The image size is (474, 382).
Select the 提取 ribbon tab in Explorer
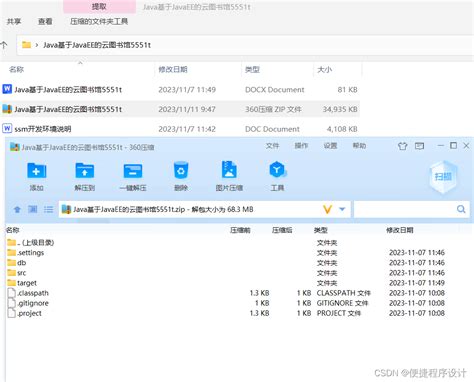coord(99,7)
